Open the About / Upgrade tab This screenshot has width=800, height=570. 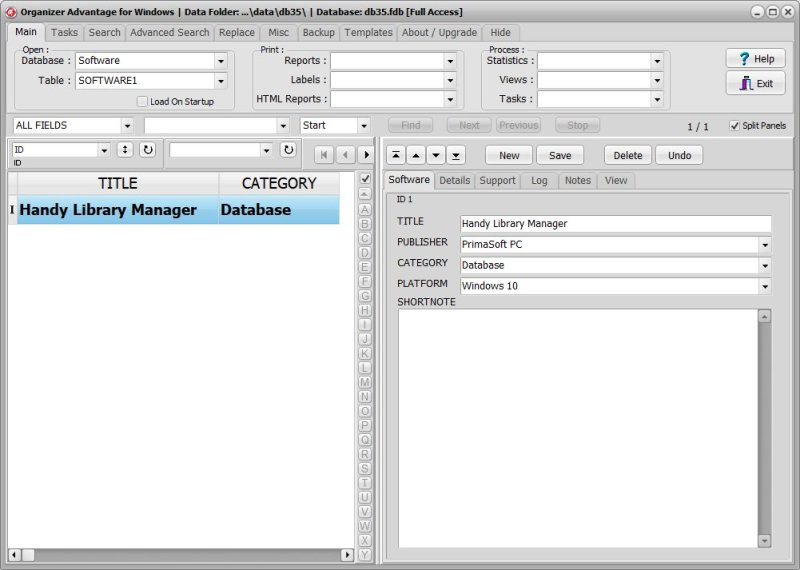(439, 33)
